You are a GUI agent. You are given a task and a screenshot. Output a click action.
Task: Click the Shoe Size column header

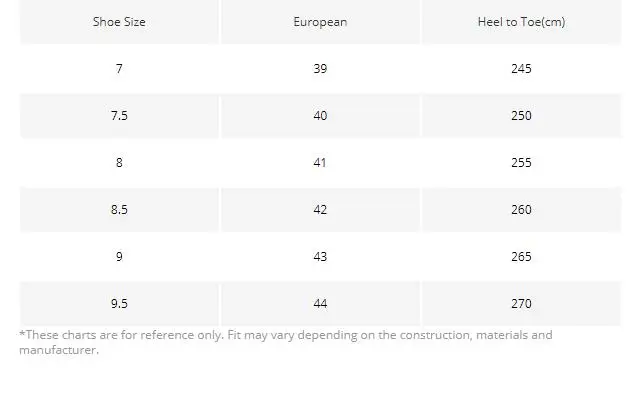tap(119, 21)
